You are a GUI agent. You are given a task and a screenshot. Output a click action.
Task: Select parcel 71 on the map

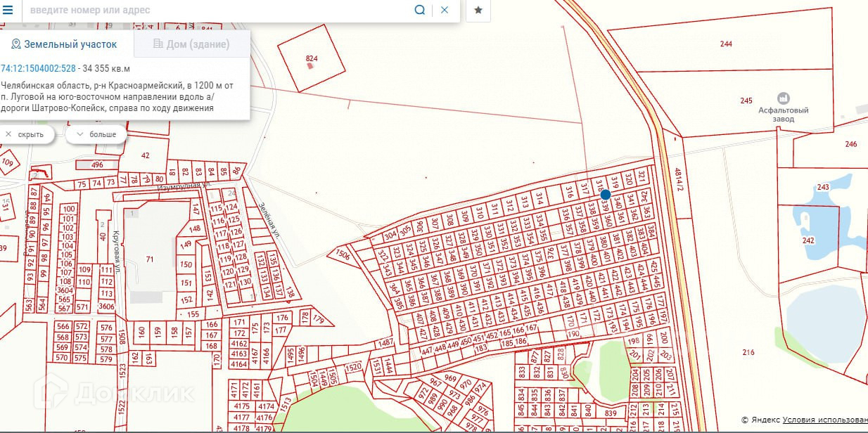click(x=149, y=259)
